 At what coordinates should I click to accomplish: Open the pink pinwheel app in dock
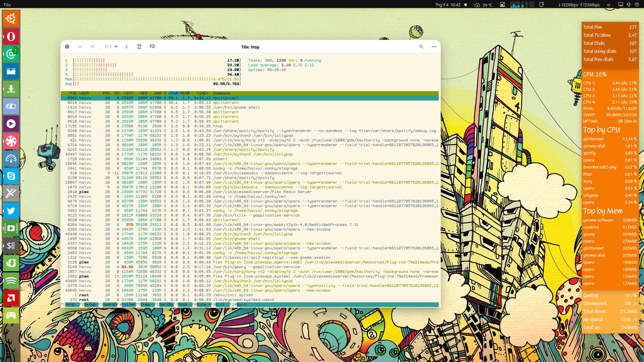[11, 141]
